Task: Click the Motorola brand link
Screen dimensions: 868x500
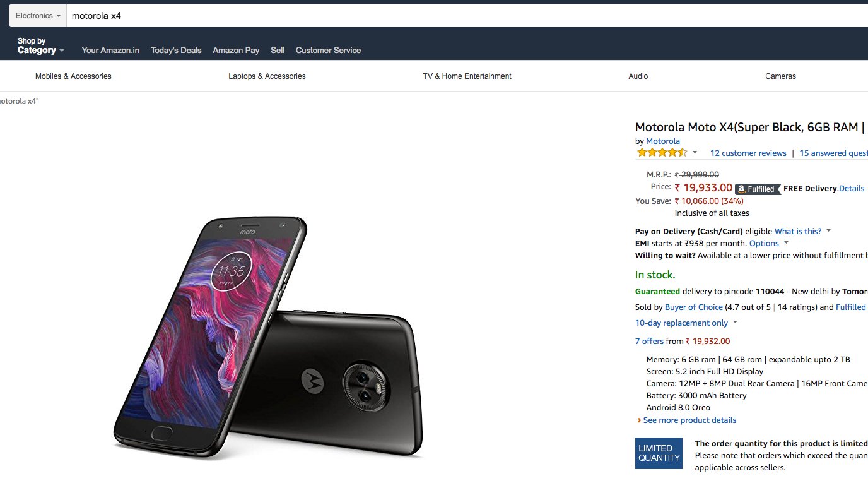Action: tap(663, 141)
